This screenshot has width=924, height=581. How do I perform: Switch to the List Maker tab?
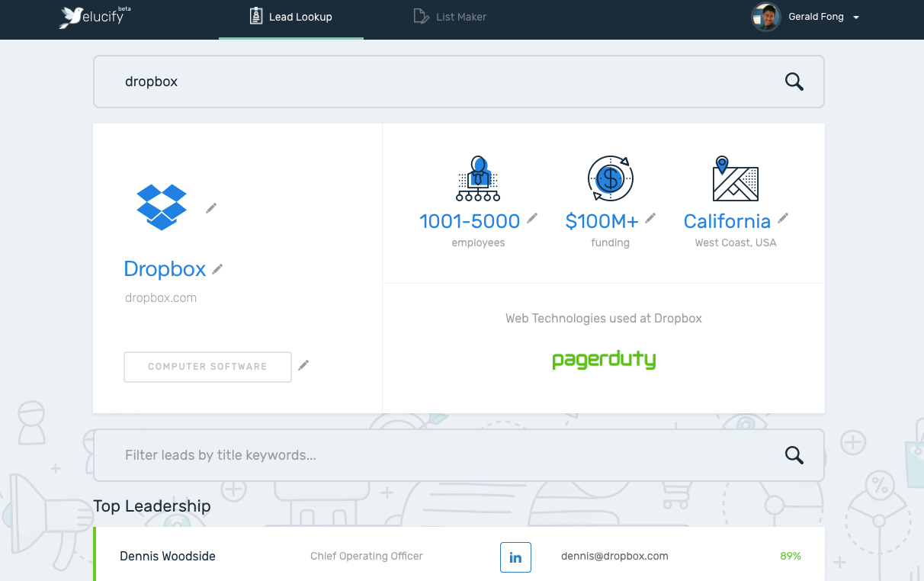point(450,17)
